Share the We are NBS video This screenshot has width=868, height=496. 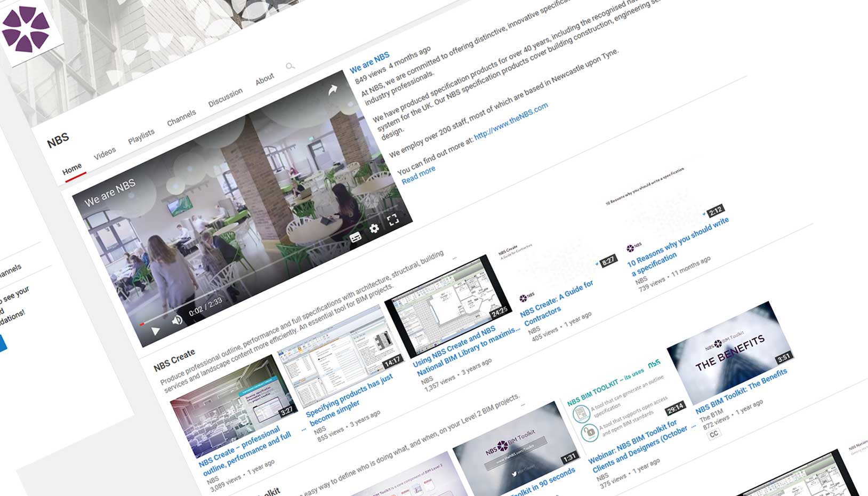tap(333, 90)
